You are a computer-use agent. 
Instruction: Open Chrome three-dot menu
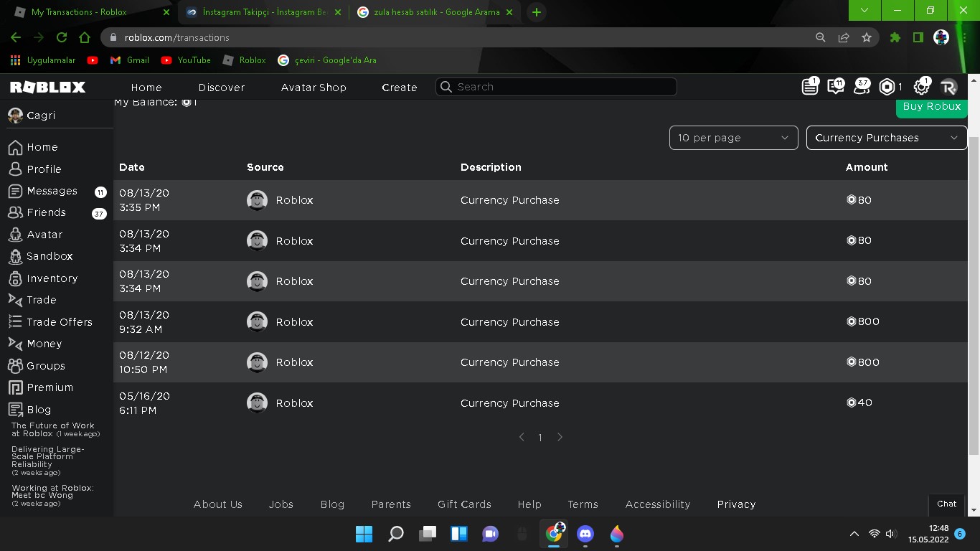964,37
